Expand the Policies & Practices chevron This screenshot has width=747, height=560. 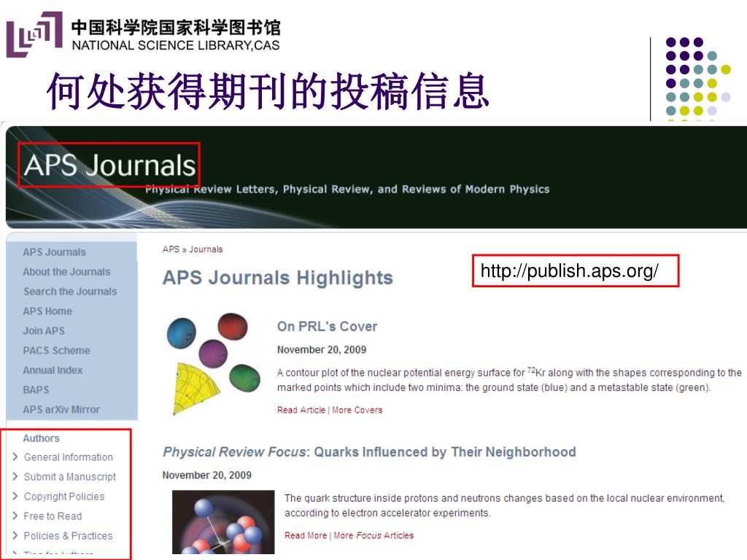tap(15, 535)
